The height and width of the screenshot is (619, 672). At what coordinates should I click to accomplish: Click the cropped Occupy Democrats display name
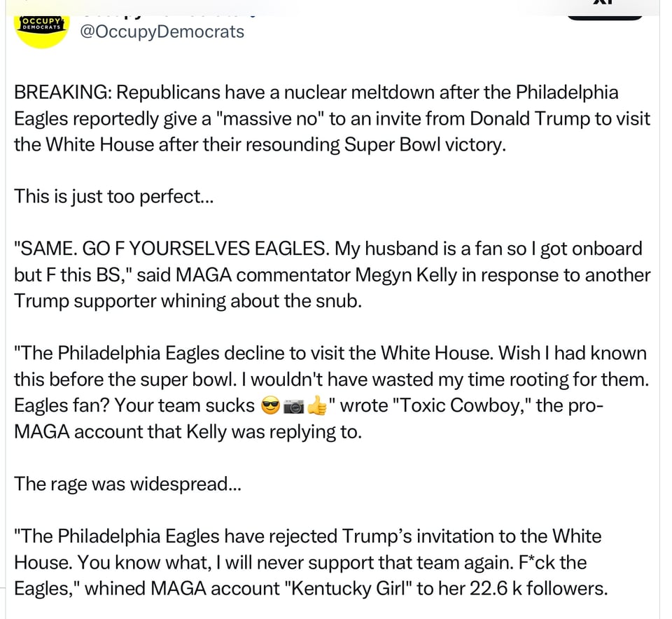coord(168,15)
